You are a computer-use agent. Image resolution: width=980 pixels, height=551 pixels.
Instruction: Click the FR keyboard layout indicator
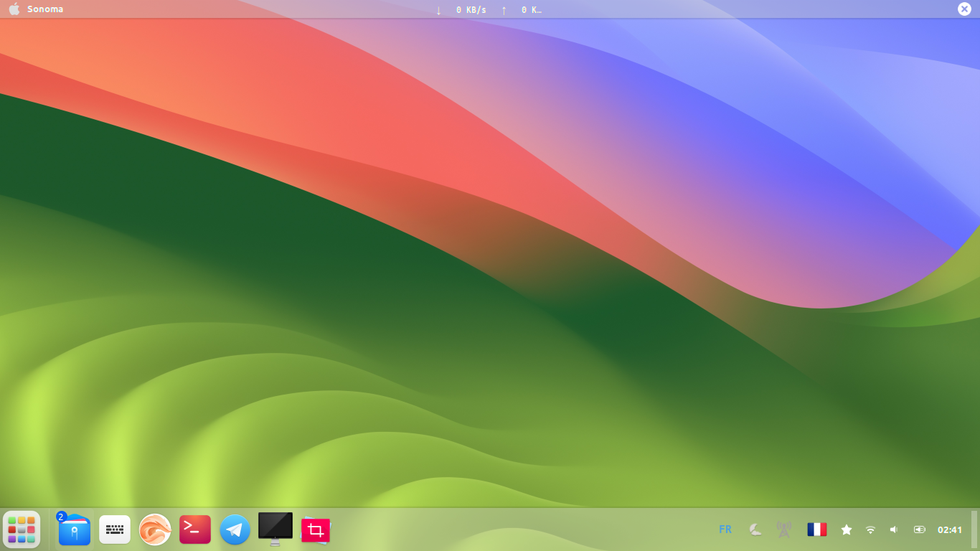point(725,529)
